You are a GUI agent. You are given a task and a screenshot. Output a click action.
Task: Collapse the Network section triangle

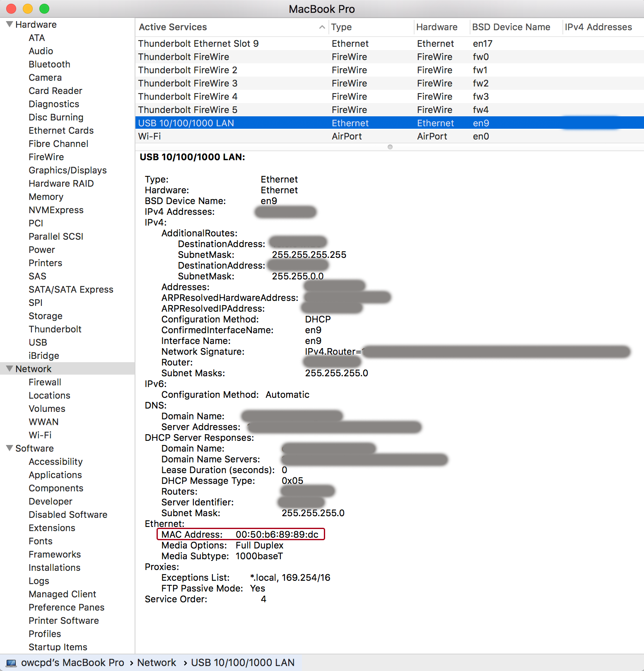pyautogui.click(x=9, y=369)
